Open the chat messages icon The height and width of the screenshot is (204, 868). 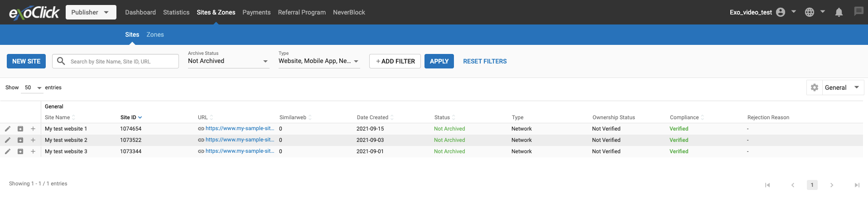[858, 12]
